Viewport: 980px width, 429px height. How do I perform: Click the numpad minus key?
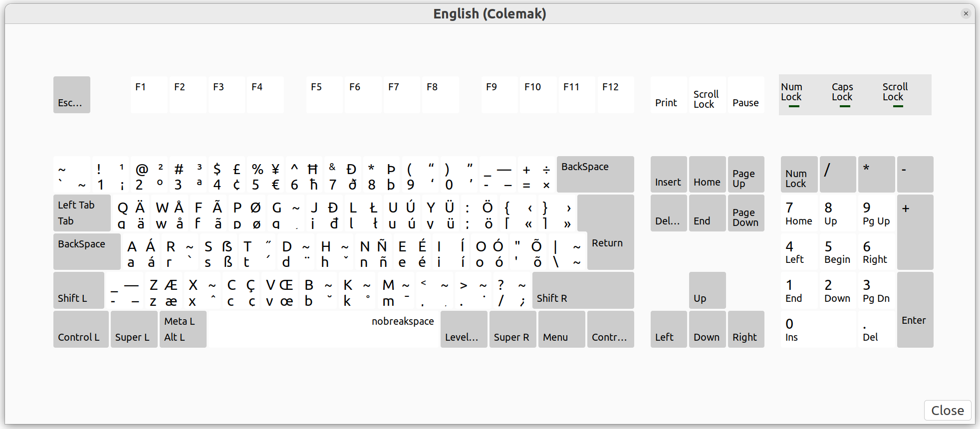click(915, 175)
